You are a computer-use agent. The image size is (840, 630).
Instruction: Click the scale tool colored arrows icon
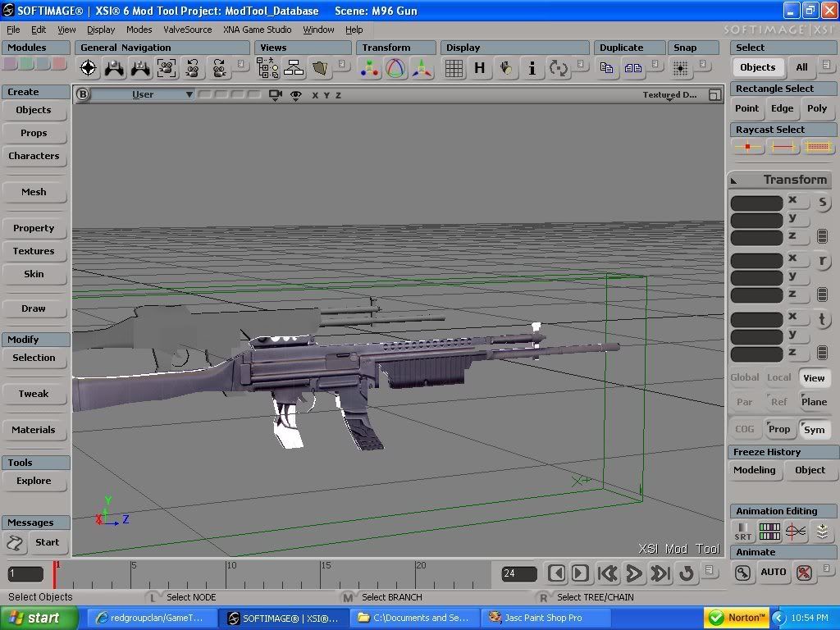[422, 68]
